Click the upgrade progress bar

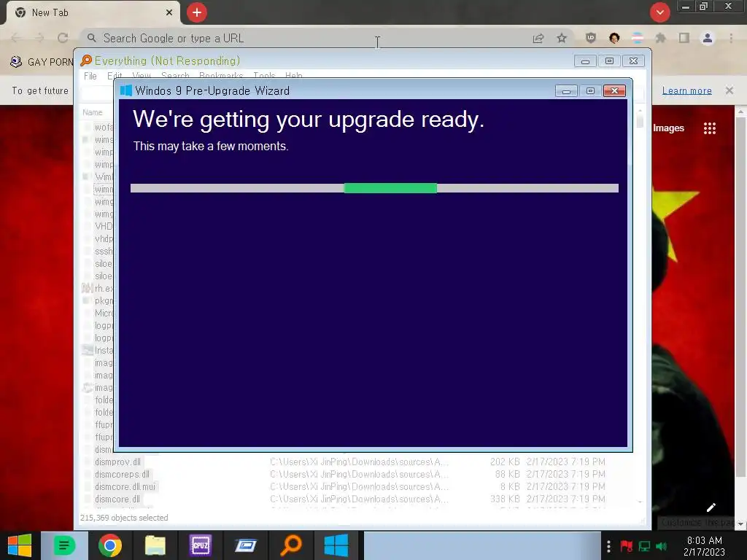pyautogui.click(x=374, y=188)
